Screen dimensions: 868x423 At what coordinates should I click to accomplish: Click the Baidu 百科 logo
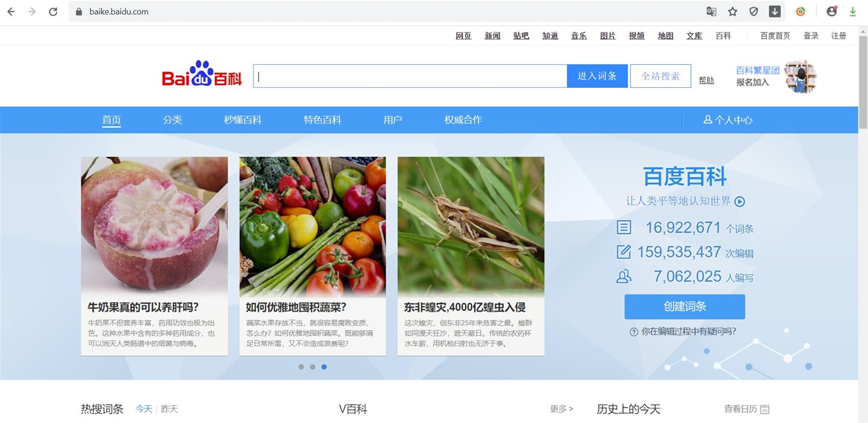(x=201, y=73)
